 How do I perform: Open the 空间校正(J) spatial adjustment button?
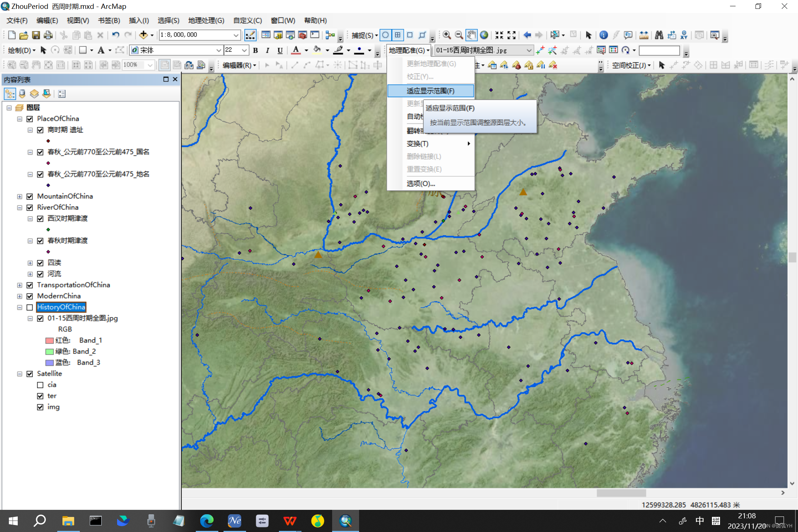(631, 65)
